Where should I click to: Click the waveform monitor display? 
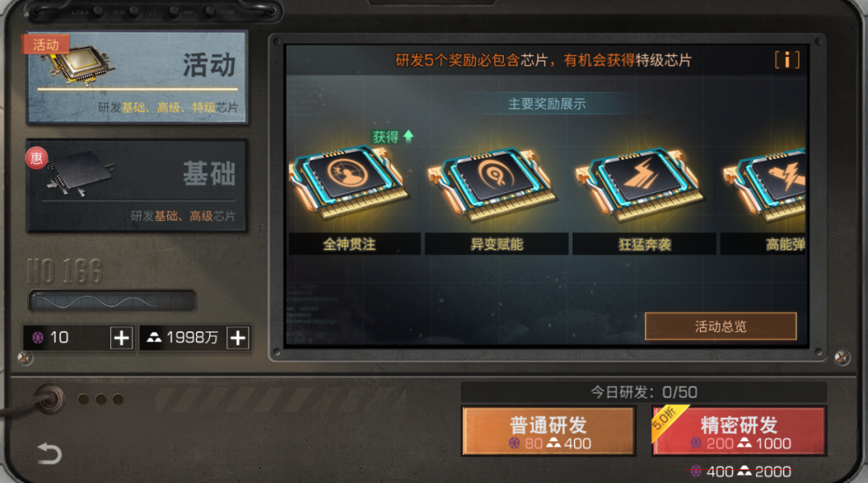(112, 301)
